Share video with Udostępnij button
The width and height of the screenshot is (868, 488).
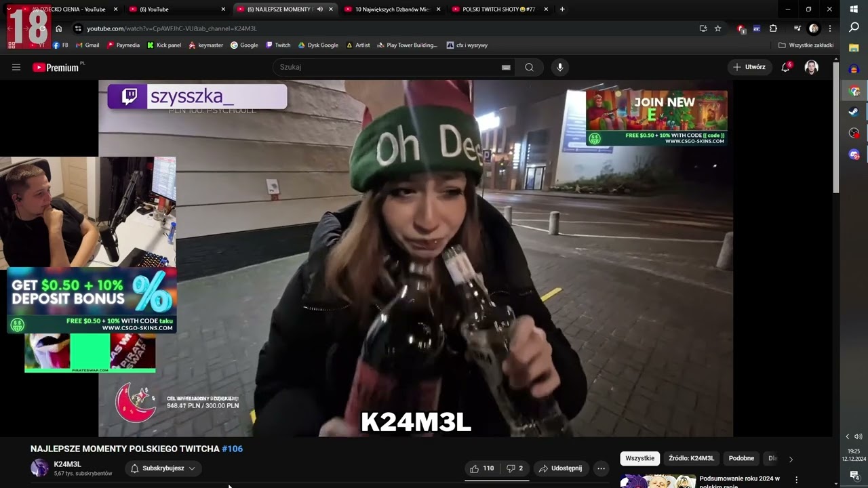click(560, 468)
